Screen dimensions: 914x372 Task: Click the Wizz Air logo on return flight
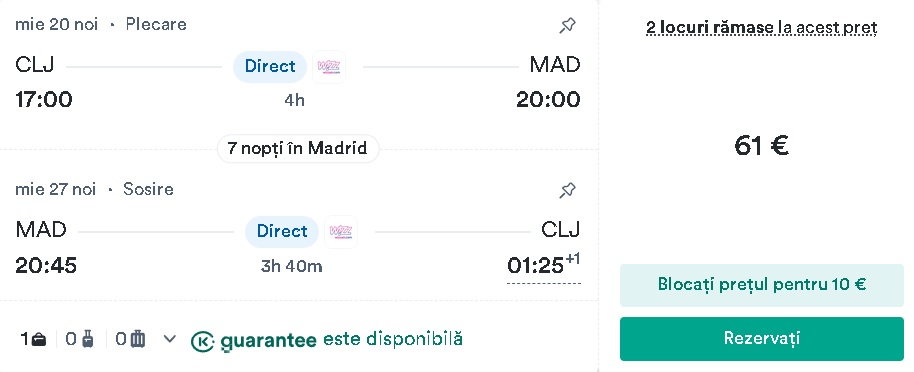[341, 232]
